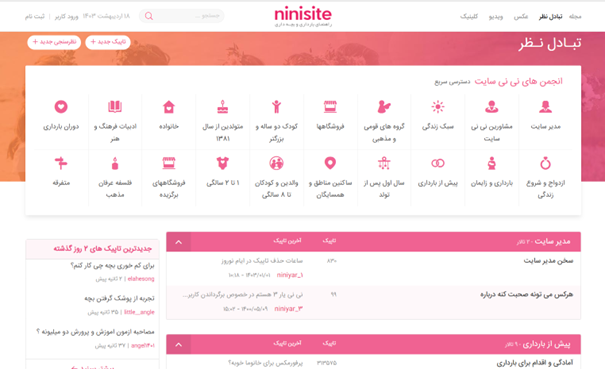Select the ساکنین مناطق و همسایگان pin icon

pos(330,163)
